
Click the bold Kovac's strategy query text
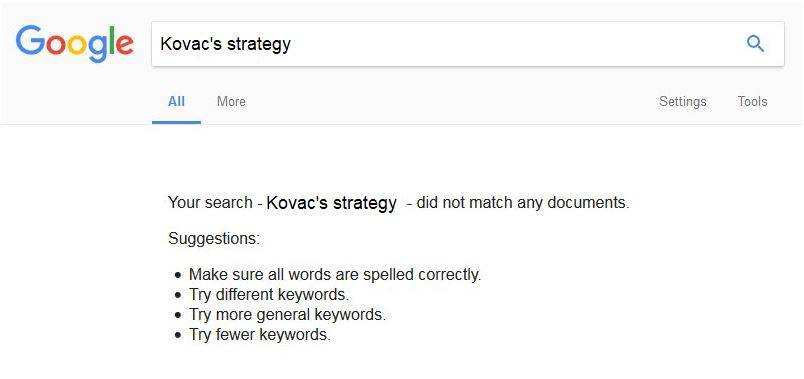[x=331, y=203]
